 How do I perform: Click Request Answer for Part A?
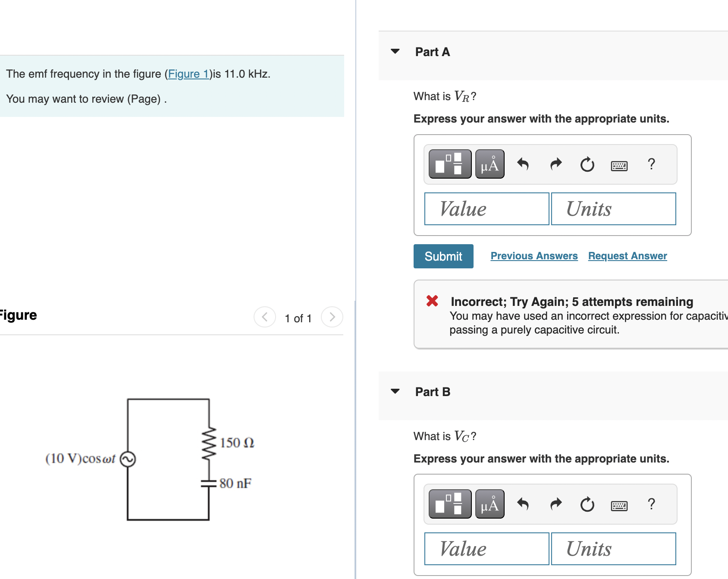coord(627,256)
